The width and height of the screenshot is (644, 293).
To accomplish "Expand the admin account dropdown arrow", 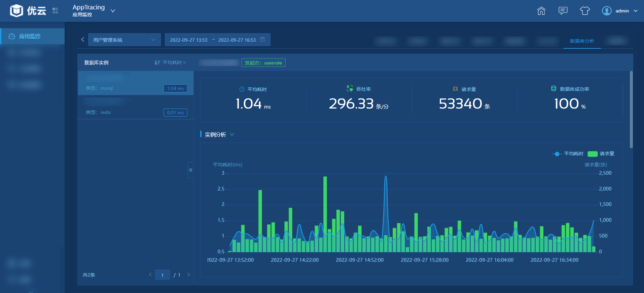I will click(x=636, y=11).
